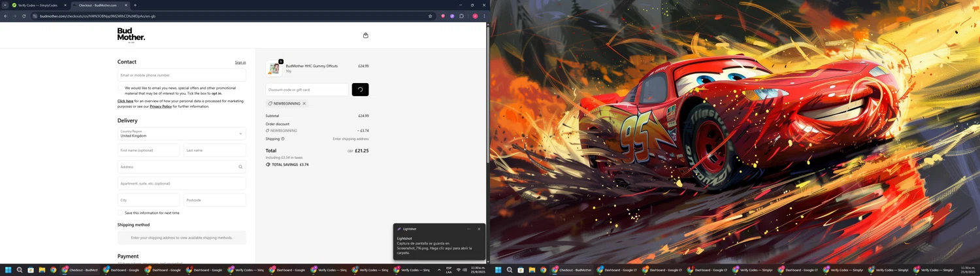Open pinned Chrome icon on left taskbar
This screenshot has height=276, width=980.
(x=53, y=269)
